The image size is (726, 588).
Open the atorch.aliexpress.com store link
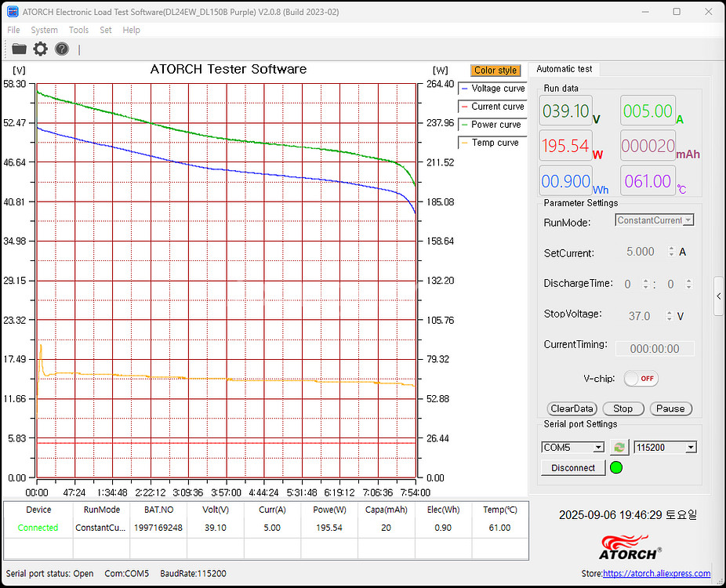pyautogui.click(x=656, y=573)
